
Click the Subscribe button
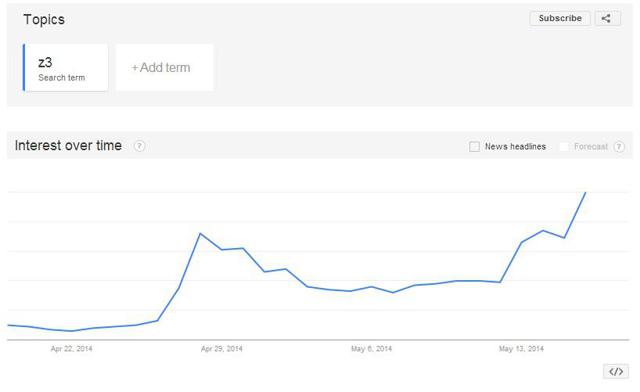(x=560, y=18)
